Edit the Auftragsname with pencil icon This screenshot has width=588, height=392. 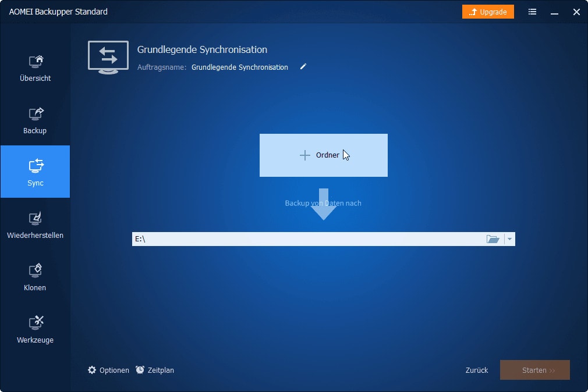point(303,67)
